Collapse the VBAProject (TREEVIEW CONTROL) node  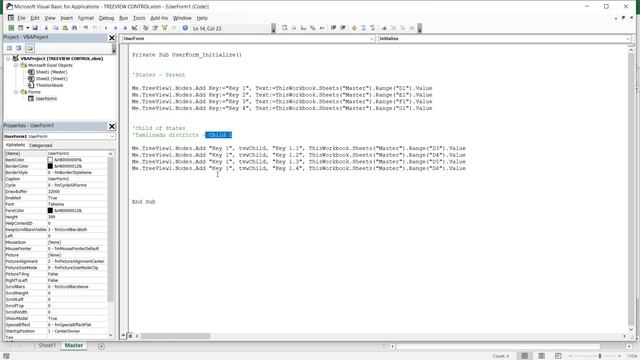click(x=8, y=59)
